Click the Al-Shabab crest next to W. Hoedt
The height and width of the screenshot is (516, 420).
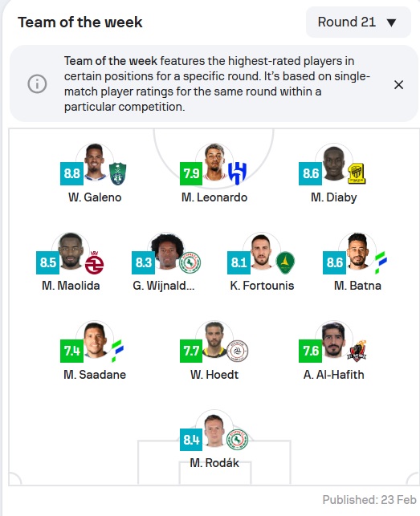238,351
